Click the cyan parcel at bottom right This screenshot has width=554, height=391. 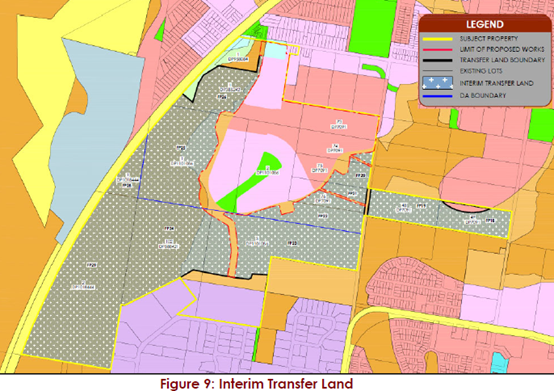[499, 362]
